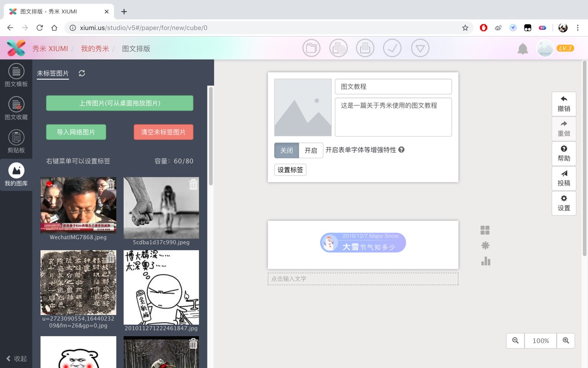
Task: Select 开启 to enable enhanced features
Action: [311, 150]
